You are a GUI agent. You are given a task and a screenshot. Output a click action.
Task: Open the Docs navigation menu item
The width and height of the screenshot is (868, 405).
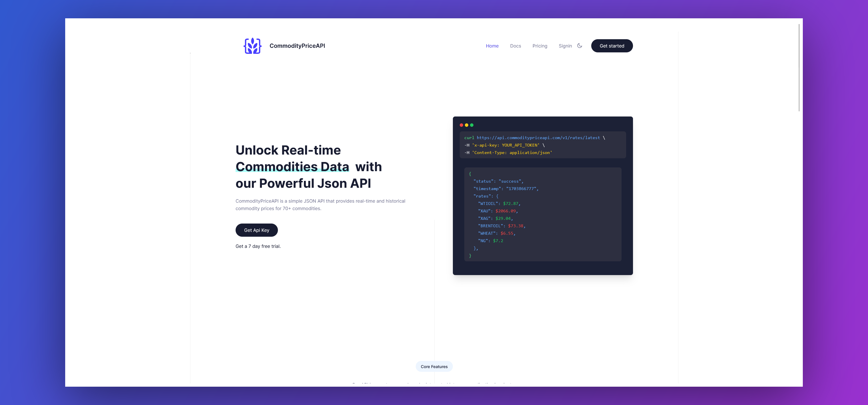coord(516,46)
